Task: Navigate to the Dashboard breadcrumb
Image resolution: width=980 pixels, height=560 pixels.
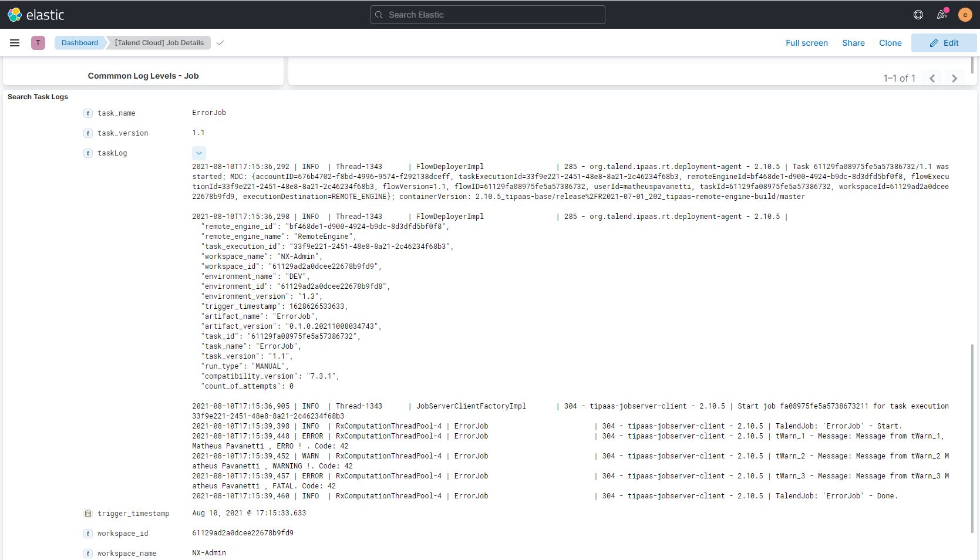Action: (x=80, y=43)
